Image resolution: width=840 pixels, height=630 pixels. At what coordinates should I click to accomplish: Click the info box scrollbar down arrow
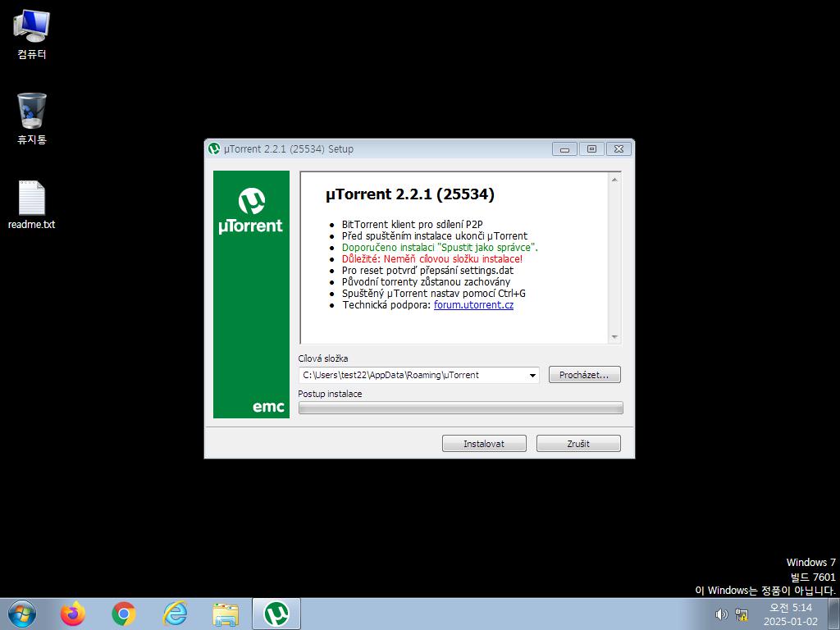pos(614,337)
